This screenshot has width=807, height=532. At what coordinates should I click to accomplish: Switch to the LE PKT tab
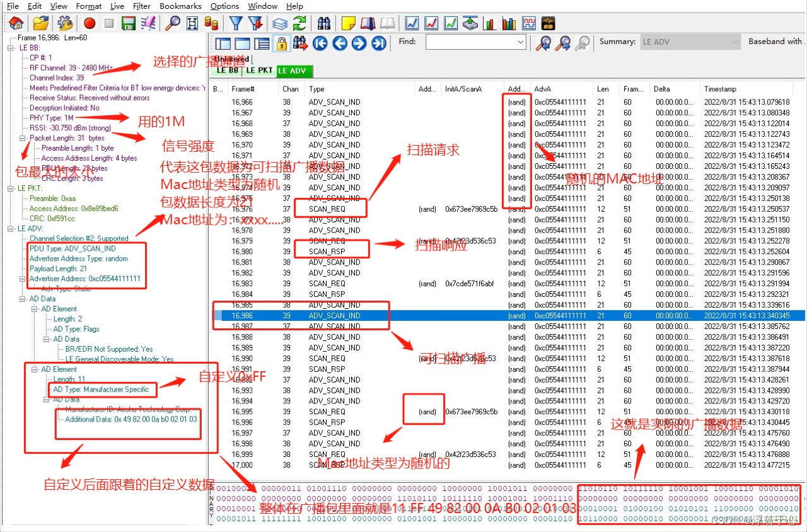coord(260,71)
